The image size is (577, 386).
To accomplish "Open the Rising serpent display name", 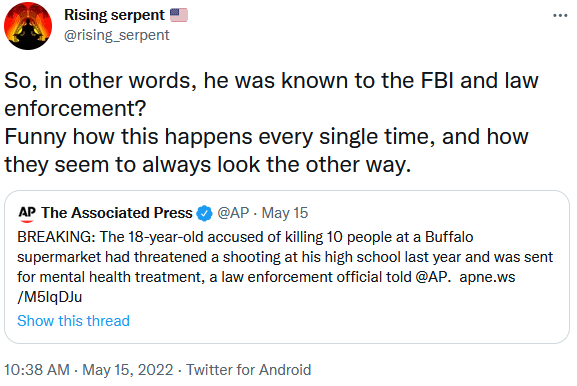I will point(114,15).
